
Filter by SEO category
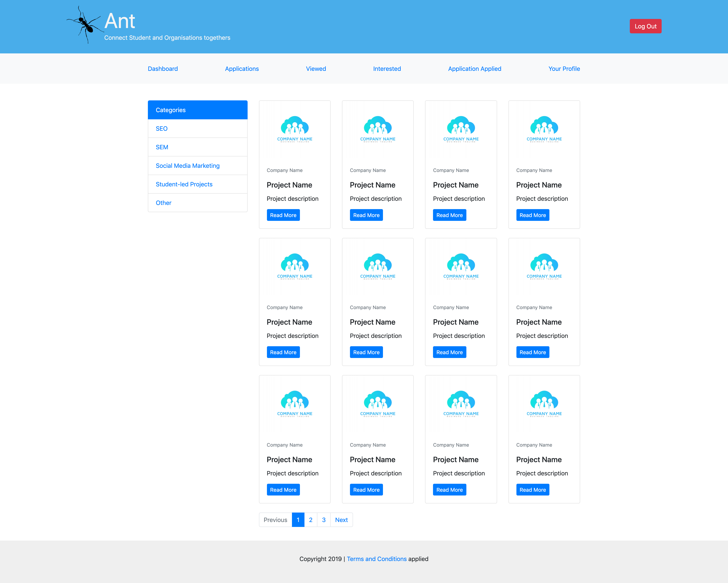click(x=162, y=129)
